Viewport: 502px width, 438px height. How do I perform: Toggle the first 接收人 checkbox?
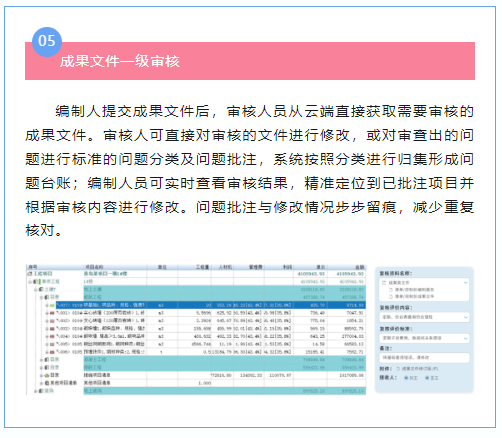coord(406,378)
